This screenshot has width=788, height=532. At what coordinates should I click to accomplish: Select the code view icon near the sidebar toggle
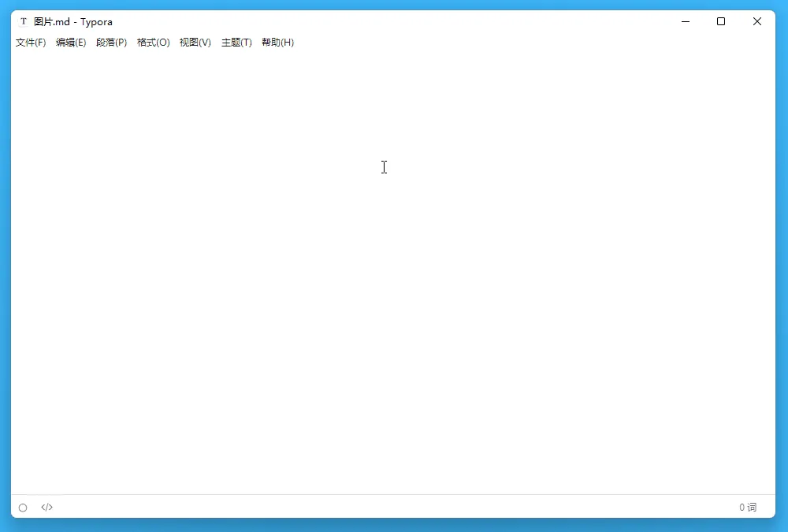click(x=46, y=508)
